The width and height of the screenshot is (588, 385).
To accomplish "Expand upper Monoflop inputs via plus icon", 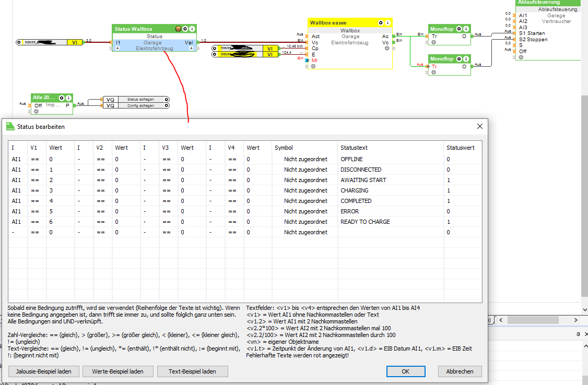I will (433, 42).
